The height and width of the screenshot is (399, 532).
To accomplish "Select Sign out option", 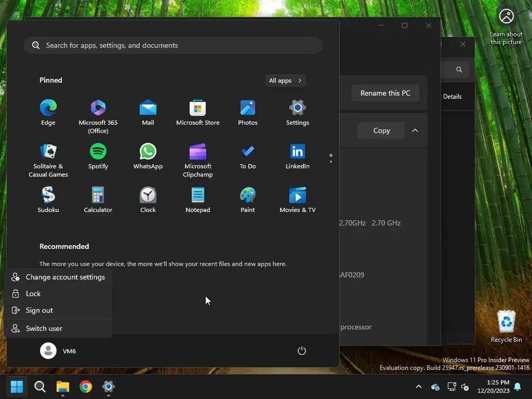I will pyautogui.click(x=58, y=311).
